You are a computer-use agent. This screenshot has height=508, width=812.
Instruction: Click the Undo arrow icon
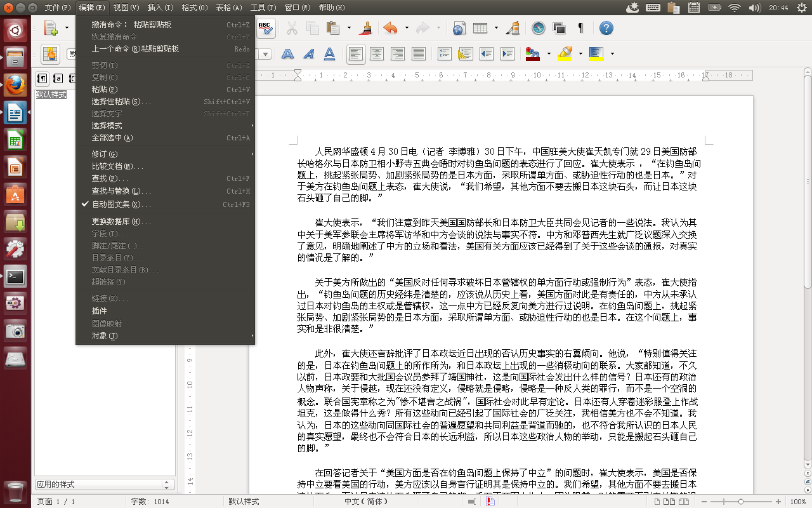click(390, 28)
